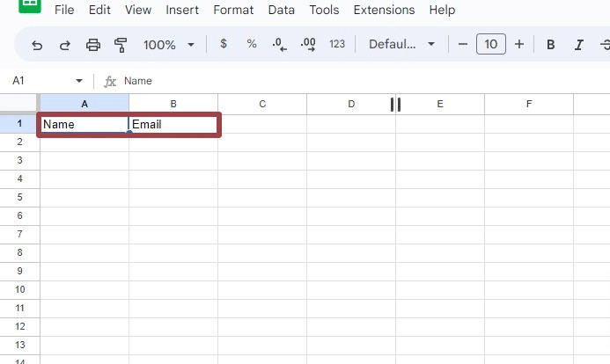
Task: Increase font size with plus button
Action: 519,44
